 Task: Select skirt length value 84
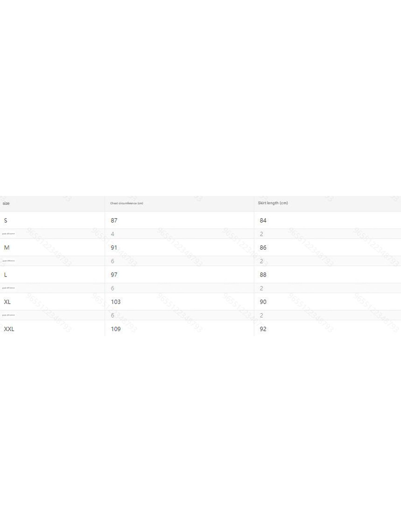(263, 221)
